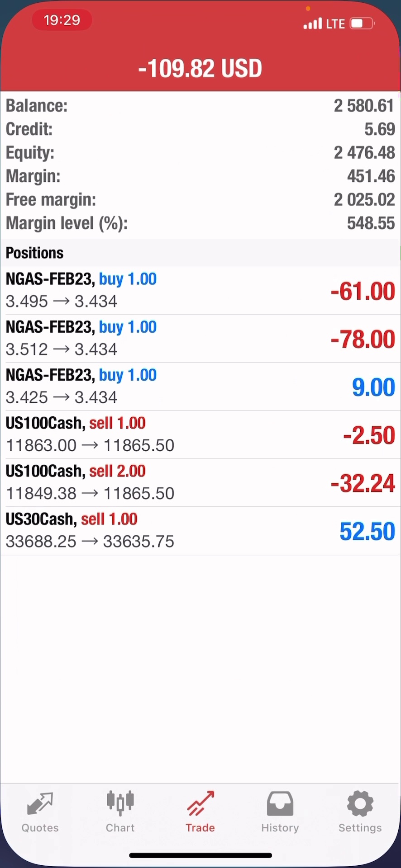Tap the Balance row showing 2 580.61
This screenshot has width=401, height=868.
coord(200,106)
